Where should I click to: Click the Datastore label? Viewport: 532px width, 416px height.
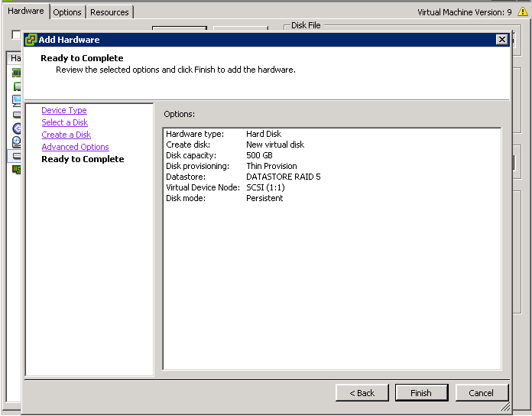click(186, 177)
